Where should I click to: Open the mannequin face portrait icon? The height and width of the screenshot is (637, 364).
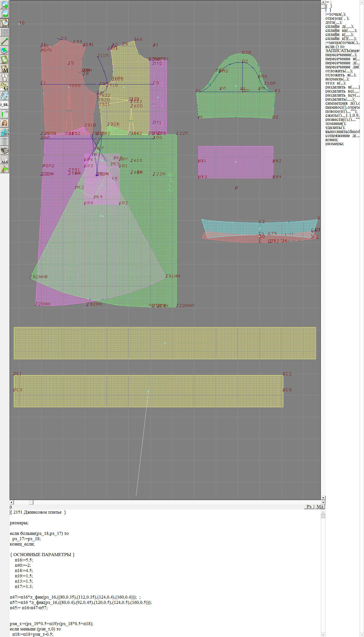tap(5, 123)
